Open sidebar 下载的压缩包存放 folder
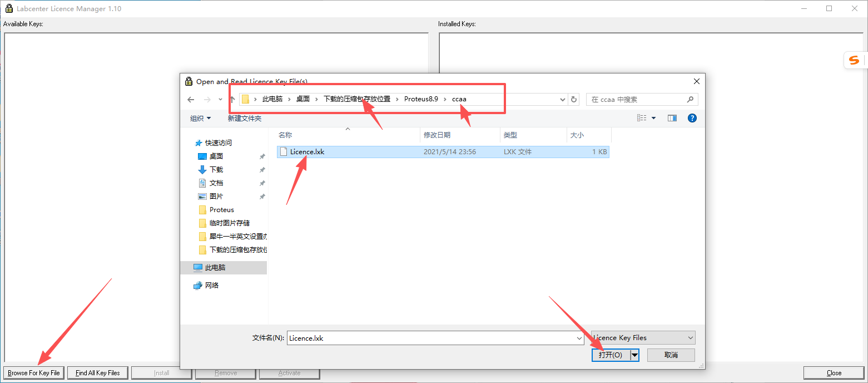The width and height of the screenshot is (868, 383). (232, 250)
